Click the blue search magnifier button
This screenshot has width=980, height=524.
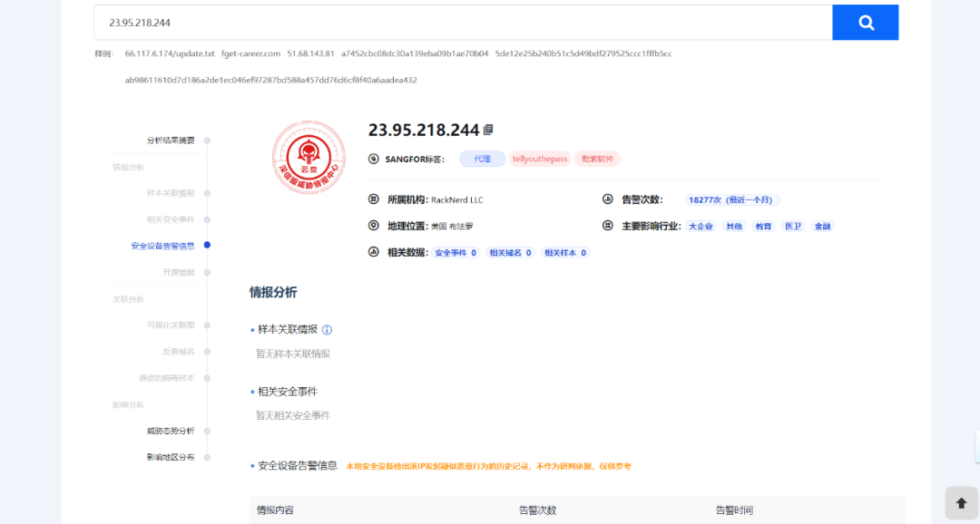(865, 23)
